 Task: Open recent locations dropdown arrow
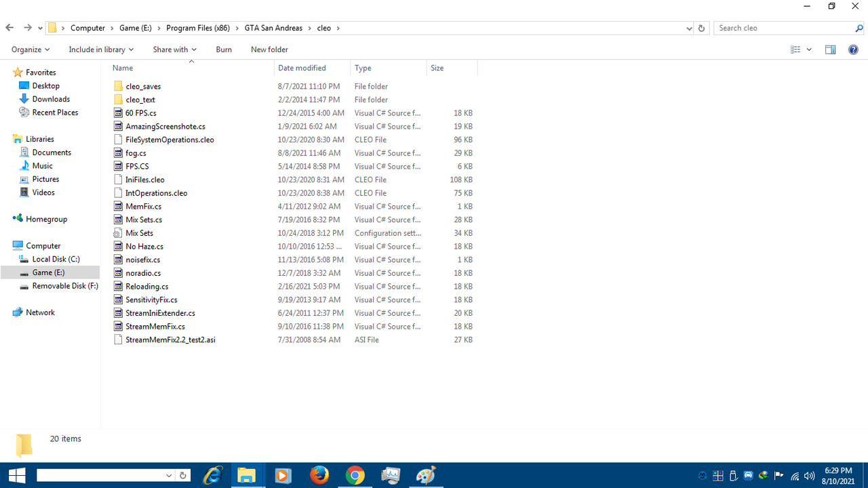click(x=40, y=28)
